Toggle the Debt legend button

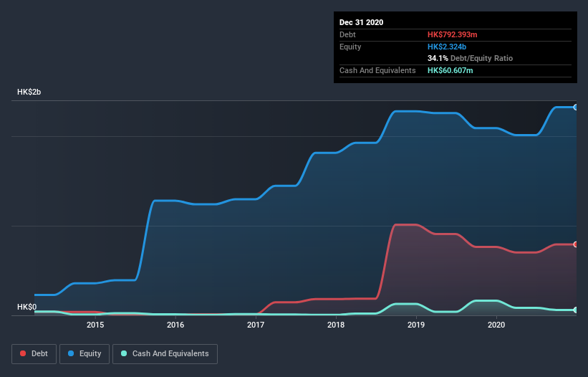point(34,354)
